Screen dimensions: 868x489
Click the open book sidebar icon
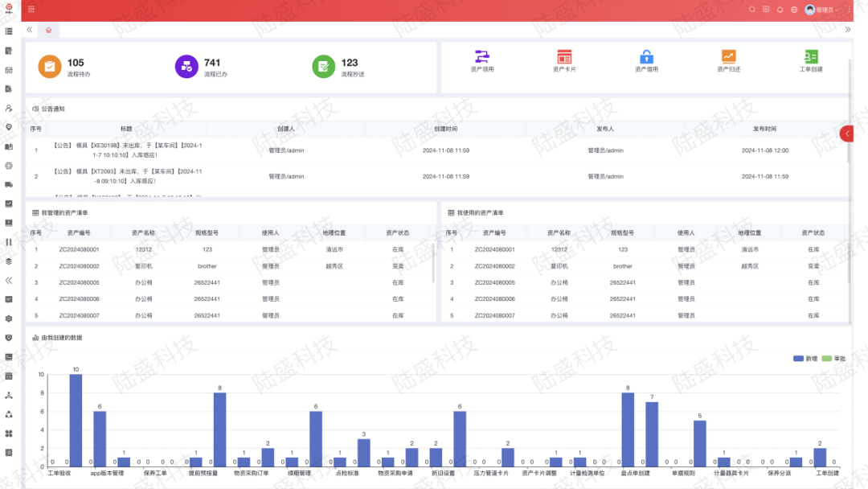9,146
